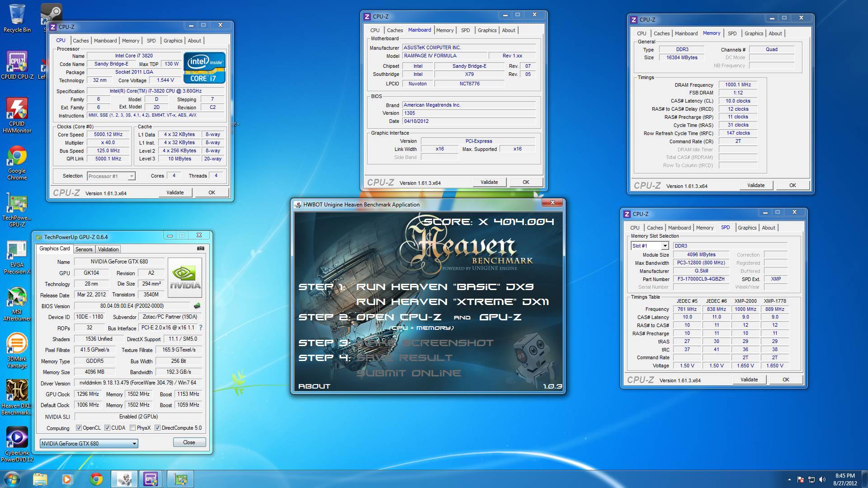Launch 3DMark Vantage desktop shortcut
The height and width of the screenshot is (488, 868).
point(17,351)
